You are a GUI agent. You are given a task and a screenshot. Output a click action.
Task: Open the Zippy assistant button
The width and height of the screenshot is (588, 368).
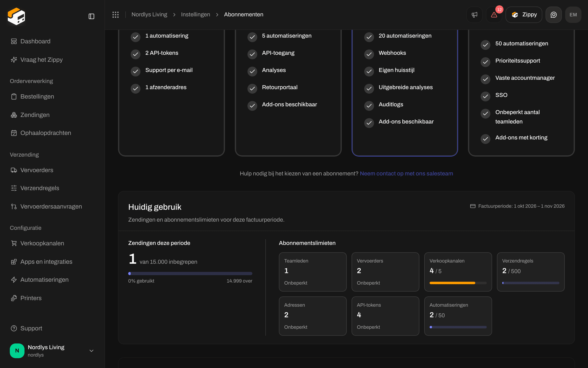click(x=524, y=15)
